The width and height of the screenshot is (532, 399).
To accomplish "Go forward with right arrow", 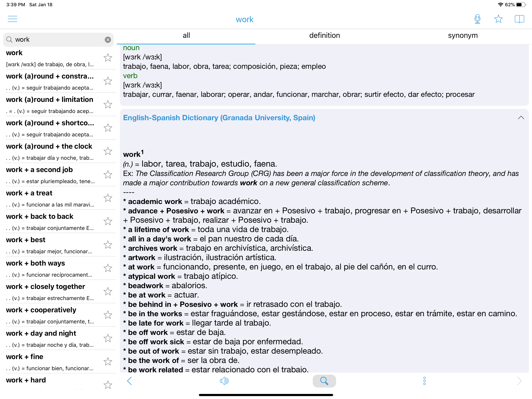I will click(x=519, y=381).
